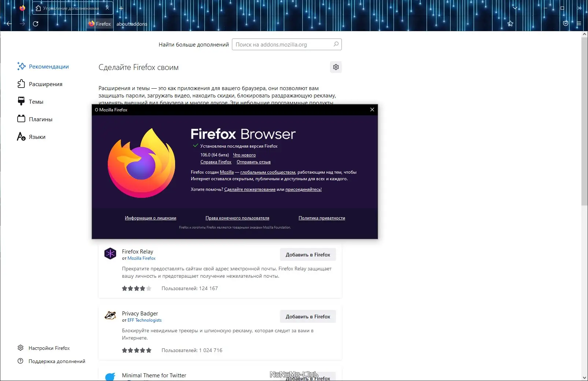Open the Плагины section

35,119
